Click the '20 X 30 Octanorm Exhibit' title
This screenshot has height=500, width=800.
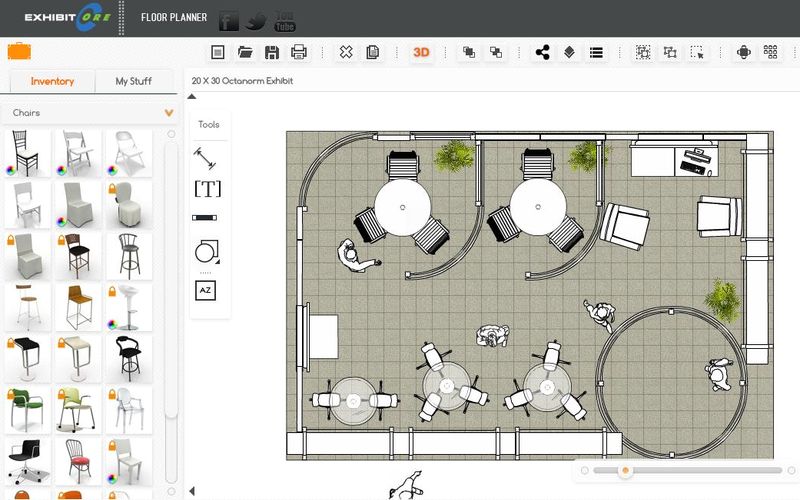pyautogui.click(x=242, y=81)
